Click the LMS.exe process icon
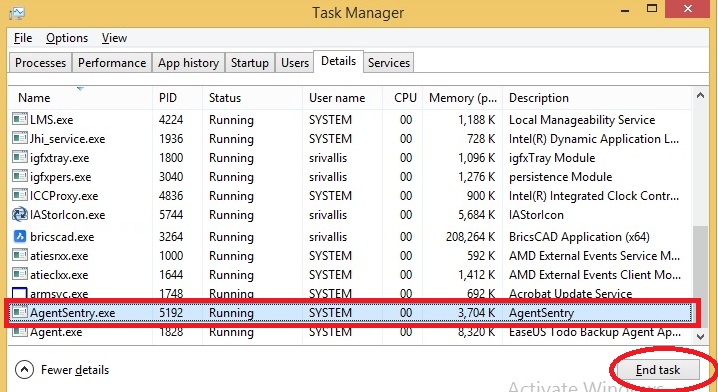The height and width of the screenshot is (392, 718). point(20,119)
